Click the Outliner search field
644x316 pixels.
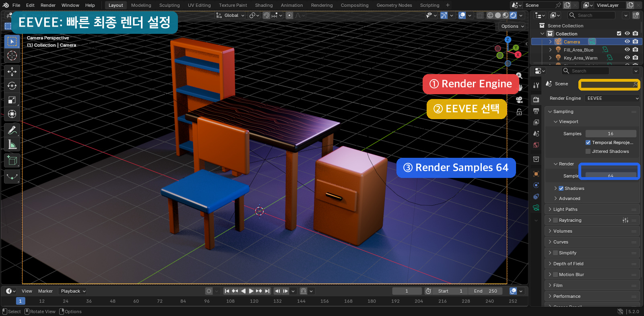(x=592, y=15)
